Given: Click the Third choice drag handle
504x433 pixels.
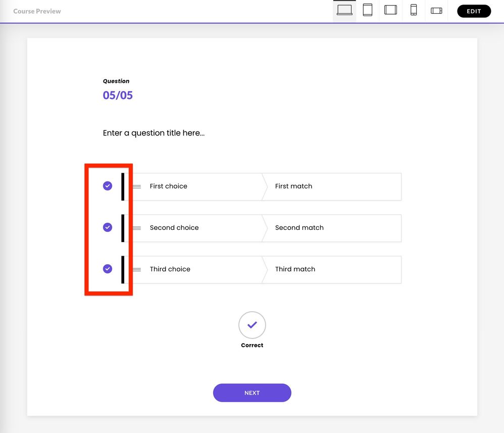Looking at the screenshot, I should (x=137, y=269).
